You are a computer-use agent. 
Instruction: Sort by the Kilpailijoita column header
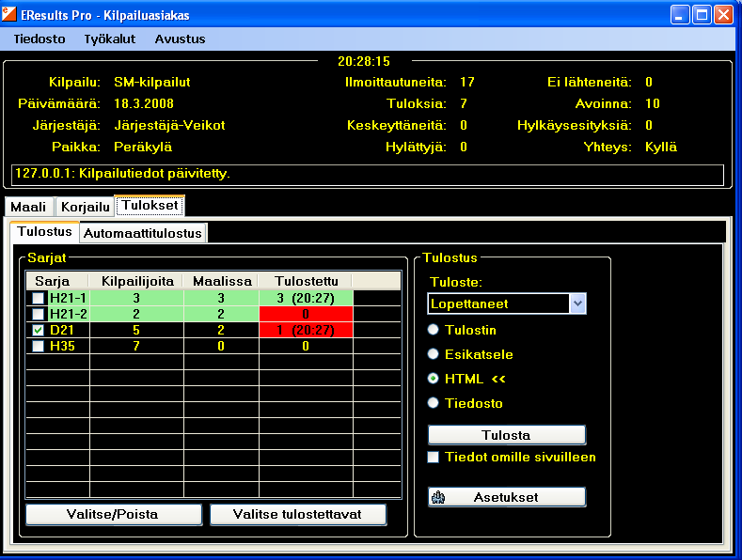pos(136,282)
